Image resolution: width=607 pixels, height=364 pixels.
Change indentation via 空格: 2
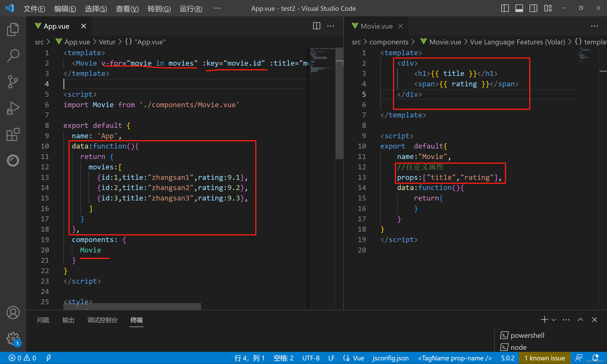283,358
